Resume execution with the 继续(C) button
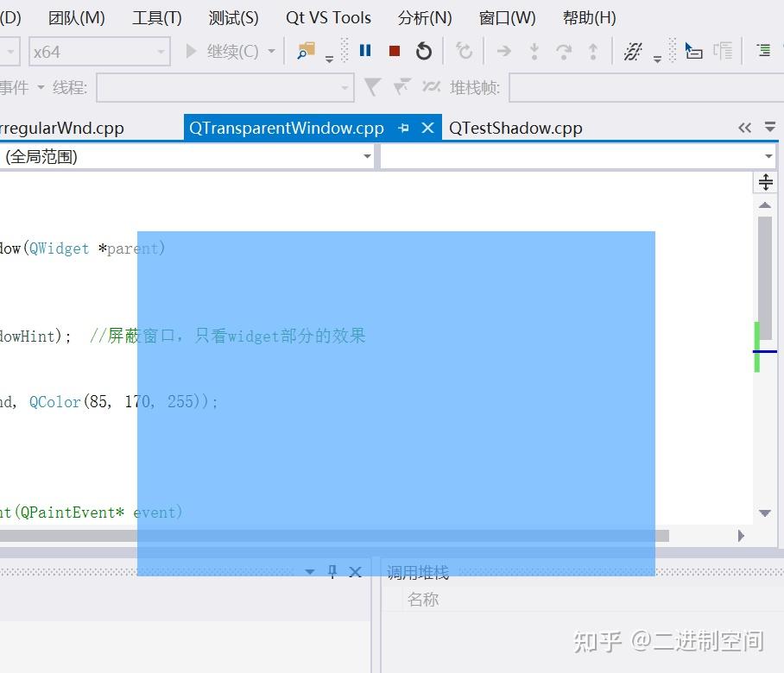This screenshot has height=673, width=784. pyautogui.click(x=227, y=51)
